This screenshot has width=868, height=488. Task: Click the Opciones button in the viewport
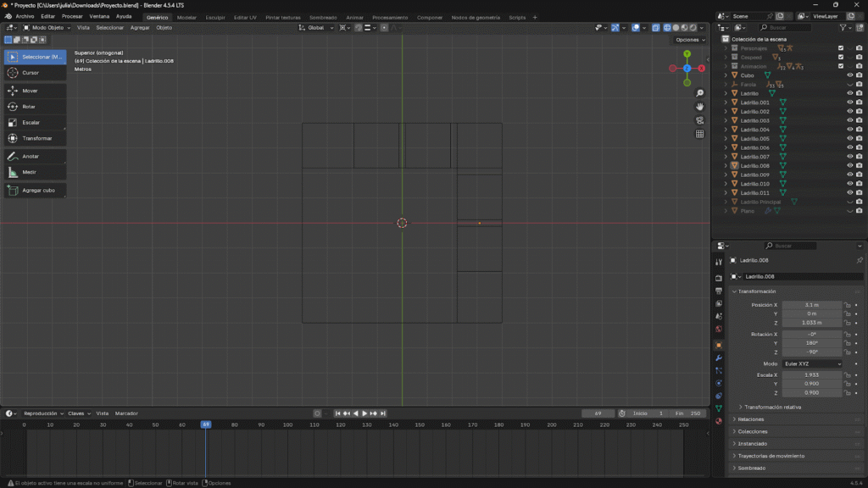(x=689, y=40)
